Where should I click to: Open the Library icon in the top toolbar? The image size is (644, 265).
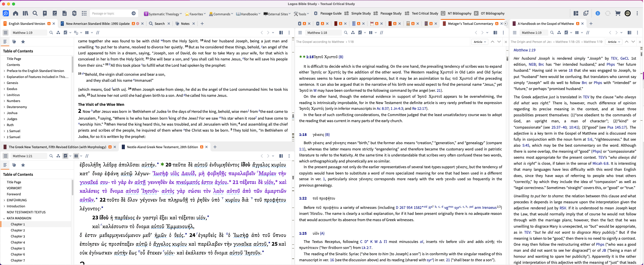[25, 13]
